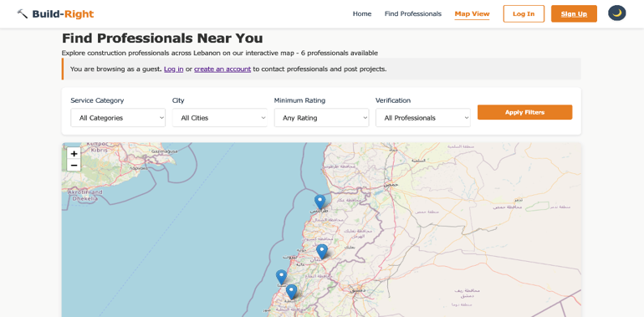The width and height of the screenshot is (644, 317).
Task: Click the Sign Up button
Action: (x=574, y=13)
